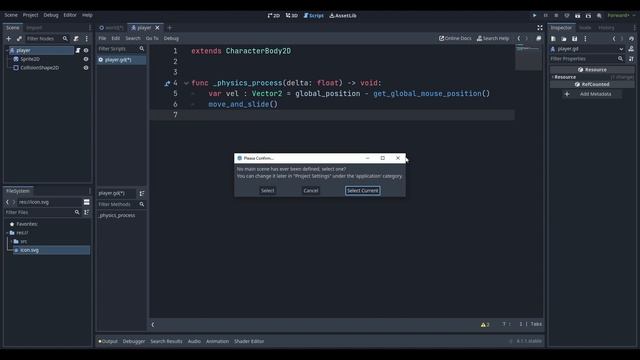Select the CollisionShape2D node in scene tree
640x360 pixels.
click(39, 68)
